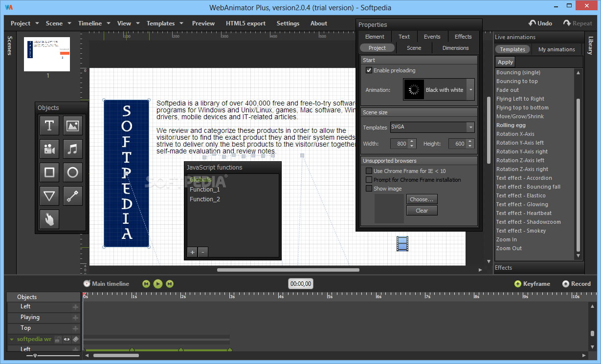Check the Show image checkbox
This screenshot has height=364, width=601.
[x=369, y=189]
